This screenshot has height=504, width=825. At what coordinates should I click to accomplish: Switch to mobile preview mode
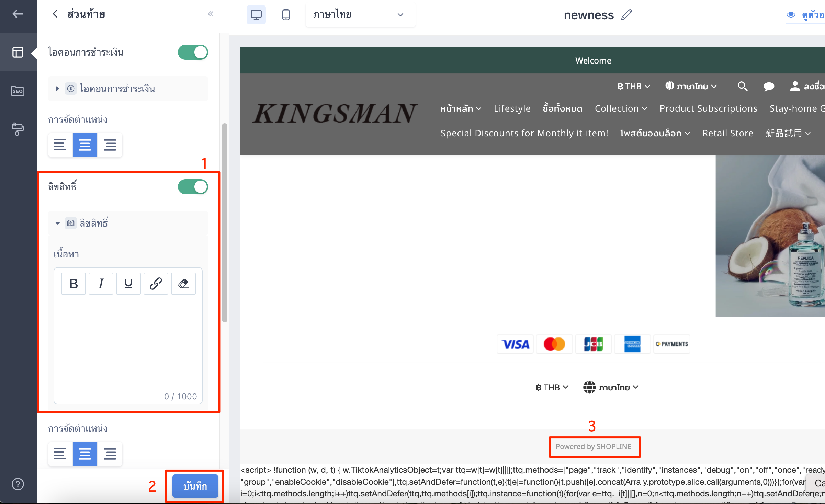(286, 15)
